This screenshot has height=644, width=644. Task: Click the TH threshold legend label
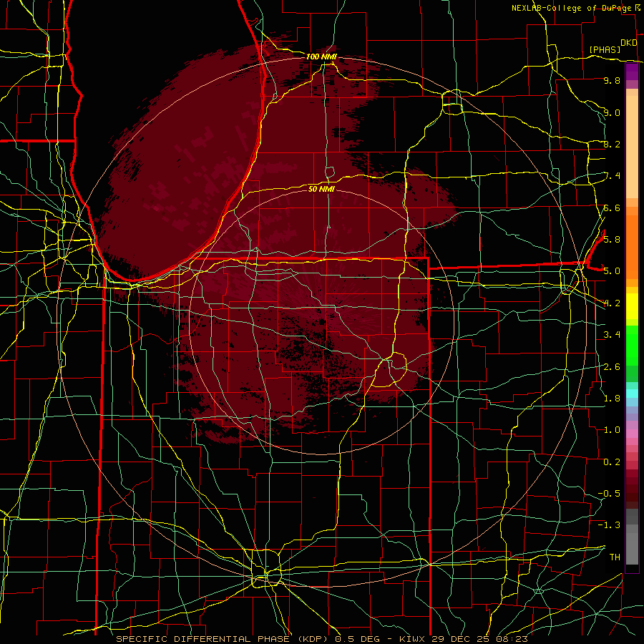[615, 557]
